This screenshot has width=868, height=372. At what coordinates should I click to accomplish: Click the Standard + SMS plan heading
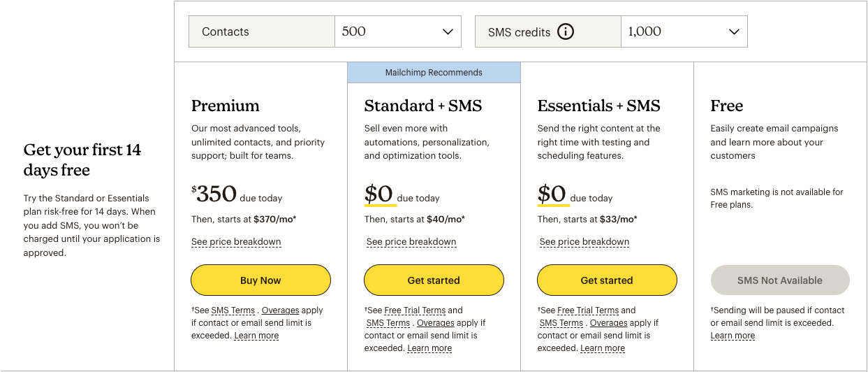pyautogui.click(x=422, y=106)
